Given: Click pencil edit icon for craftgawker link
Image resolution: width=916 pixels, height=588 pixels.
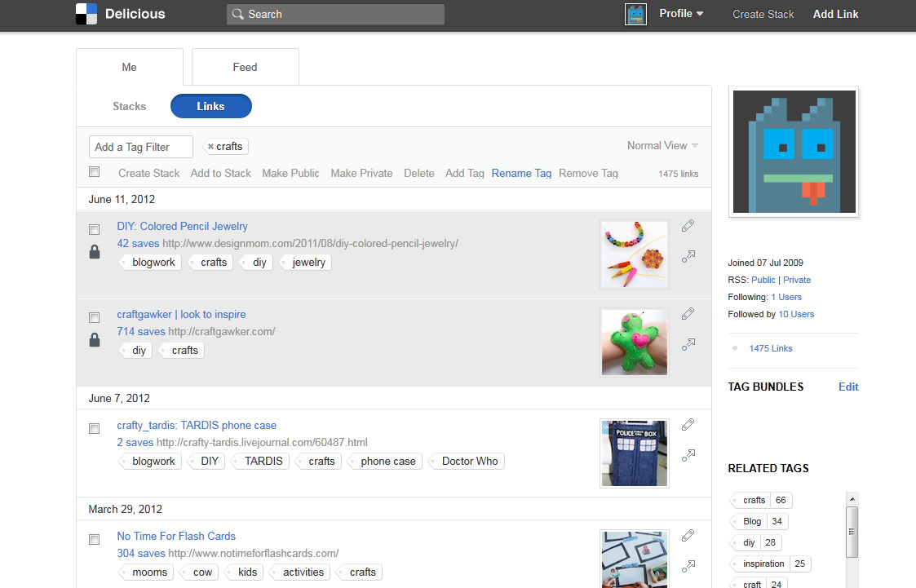Looking at the screenshot, I should pos(688,314).
